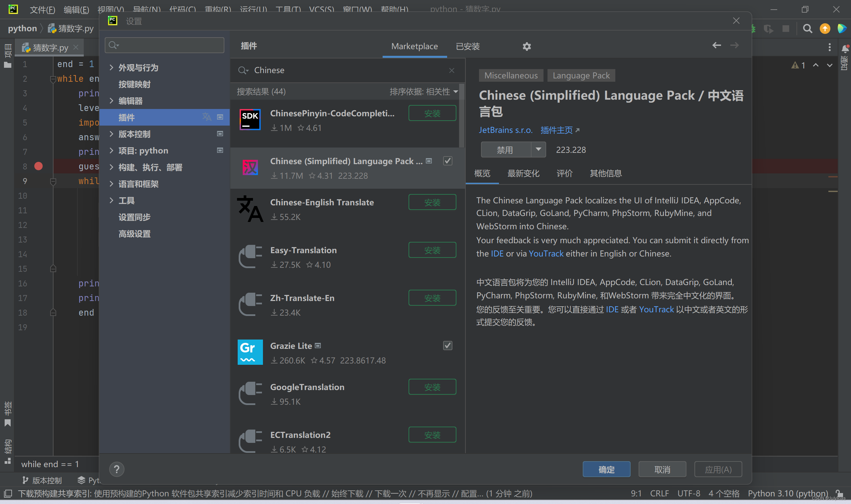
Task: Uncheck Grazie Lite enabled checkbox
Action: (x=448, y=346)
